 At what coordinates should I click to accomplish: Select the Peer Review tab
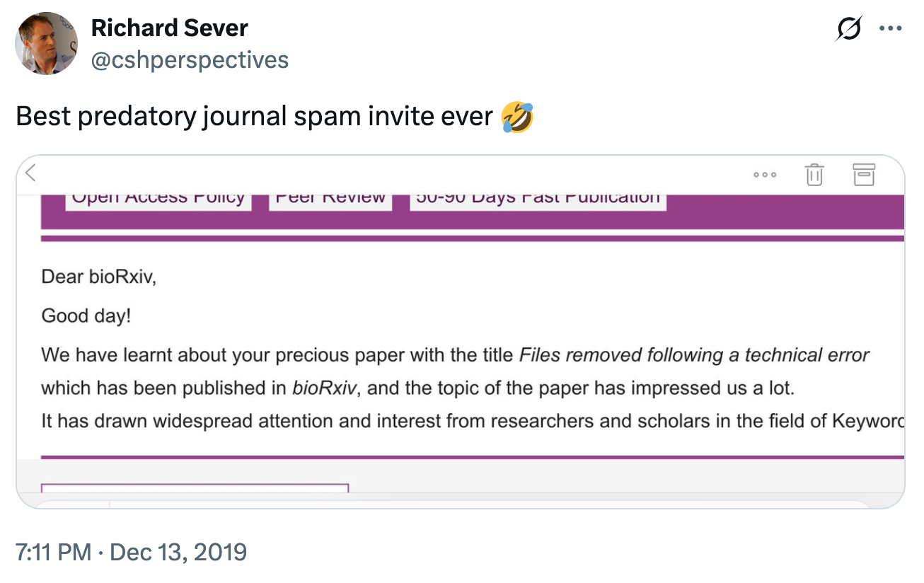point(330,198)
